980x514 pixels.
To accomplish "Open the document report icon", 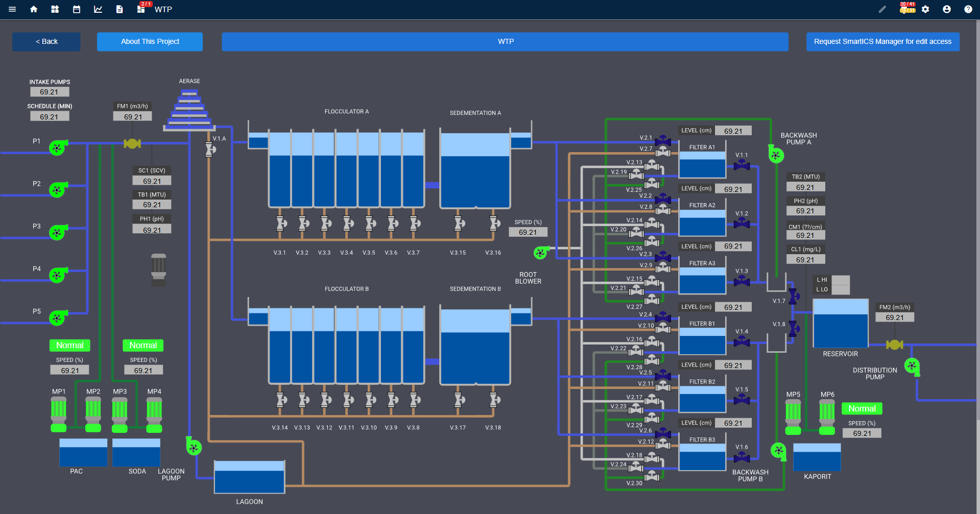I will point(119,9).
